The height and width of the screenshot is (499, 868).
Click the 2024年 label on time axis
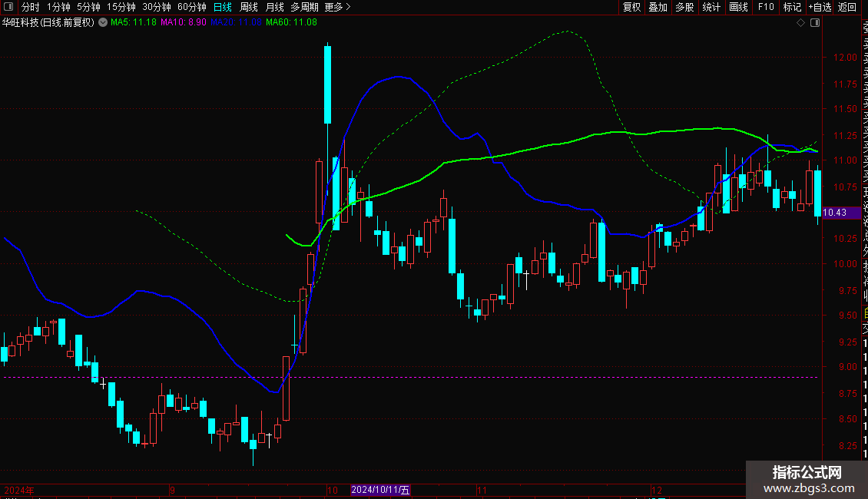point(19,490)
